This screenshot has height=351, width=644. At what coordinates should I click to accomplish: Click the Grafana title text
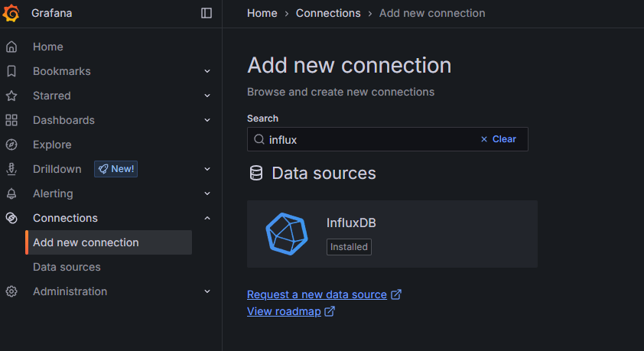click(52, 13)
